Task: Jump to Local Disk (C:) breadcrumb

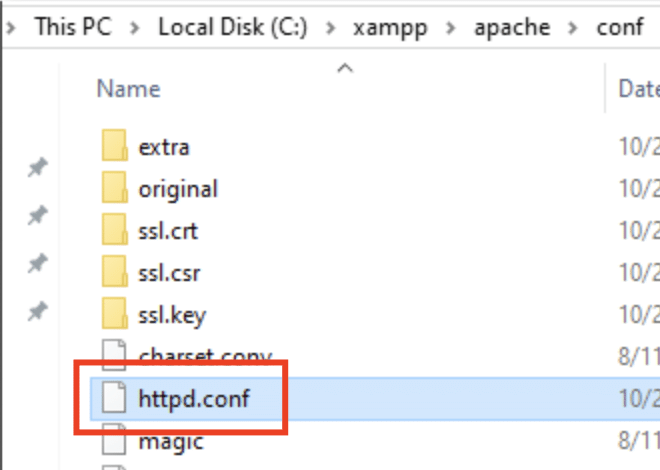Action: [x=233, y=27]
